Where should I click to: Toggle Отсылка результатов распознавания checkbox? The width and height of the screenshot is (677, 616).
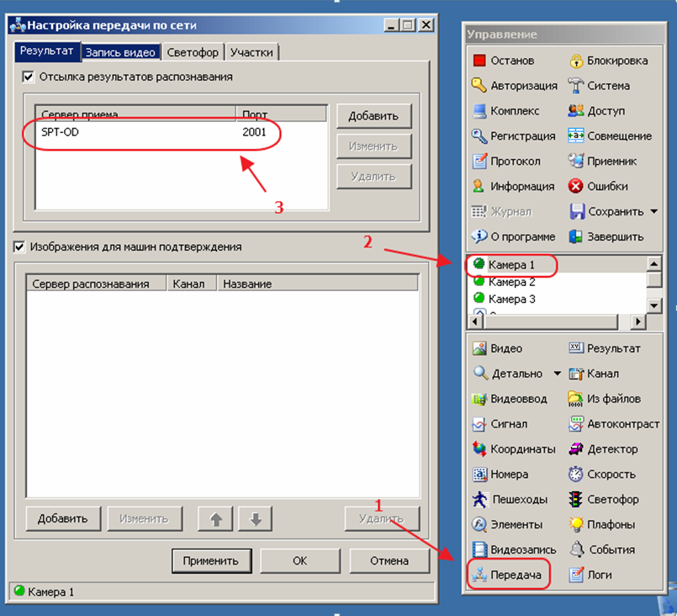pos(29,77)
